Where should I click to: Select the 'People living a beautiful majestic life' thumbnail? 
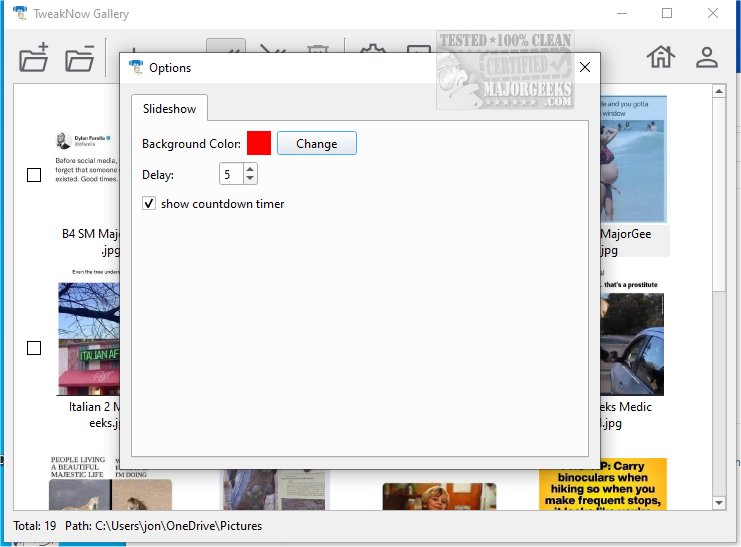(x=110, y=483)
